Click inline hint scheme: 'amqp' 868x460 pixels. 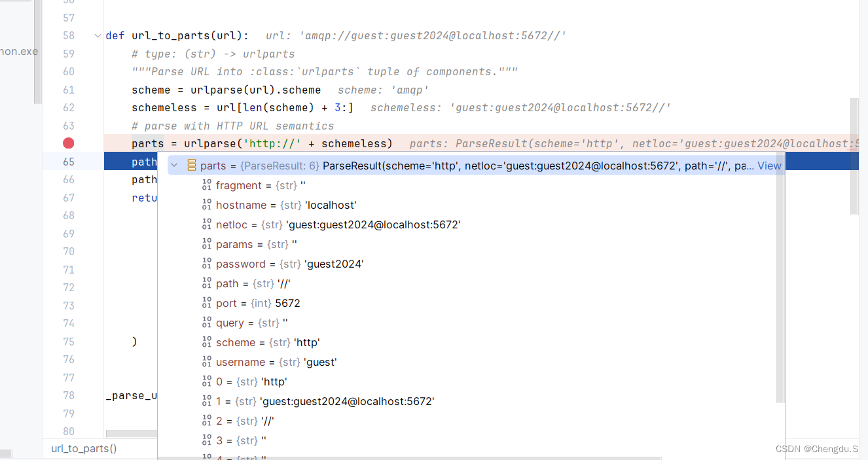(383, 90)
